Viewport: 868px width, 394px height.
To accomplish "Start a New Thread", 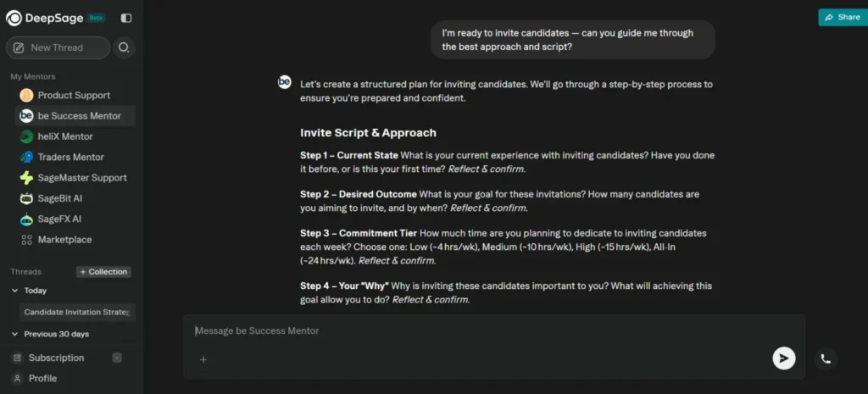I will click(58, 47).
